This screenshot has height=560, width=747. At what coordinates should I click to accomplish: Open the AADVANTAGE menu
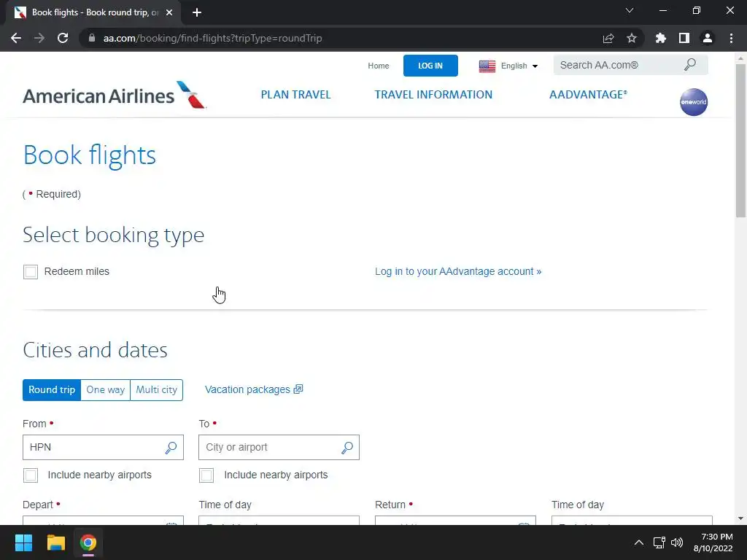click(589, 94)
